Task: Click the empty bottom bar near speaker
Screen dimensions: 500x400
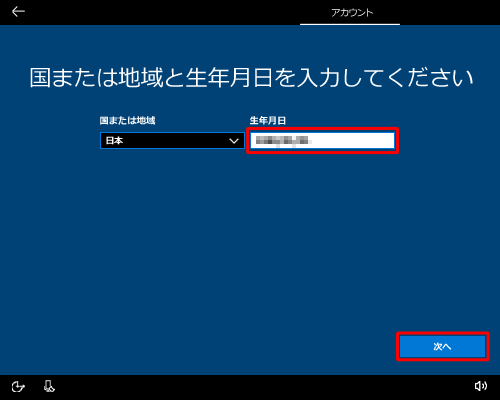Action: pyautogui.click(x=267, y=387)
